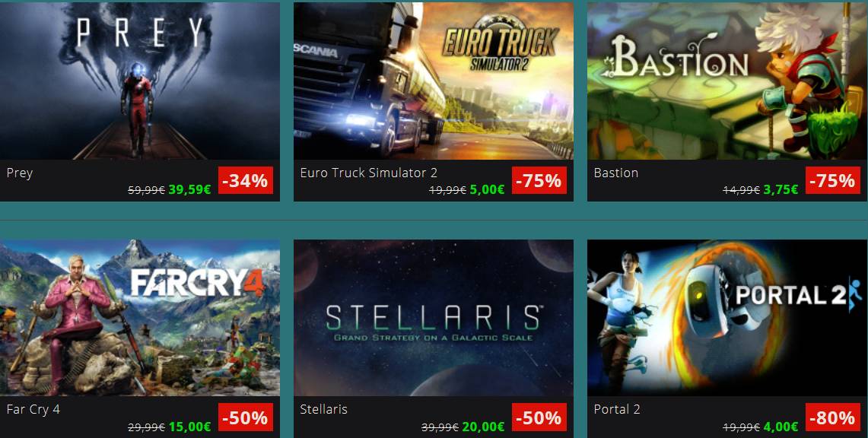
Task: Click the -50% discount badge on Stellaris
Action: [x=539, y=417]
